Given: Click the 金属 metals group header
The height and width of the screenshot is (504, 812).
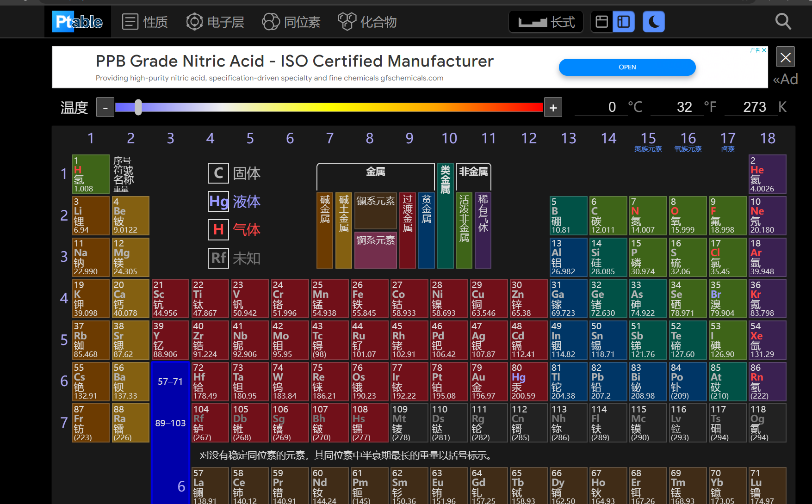Looking at the screenshot, I should (376, 172).
